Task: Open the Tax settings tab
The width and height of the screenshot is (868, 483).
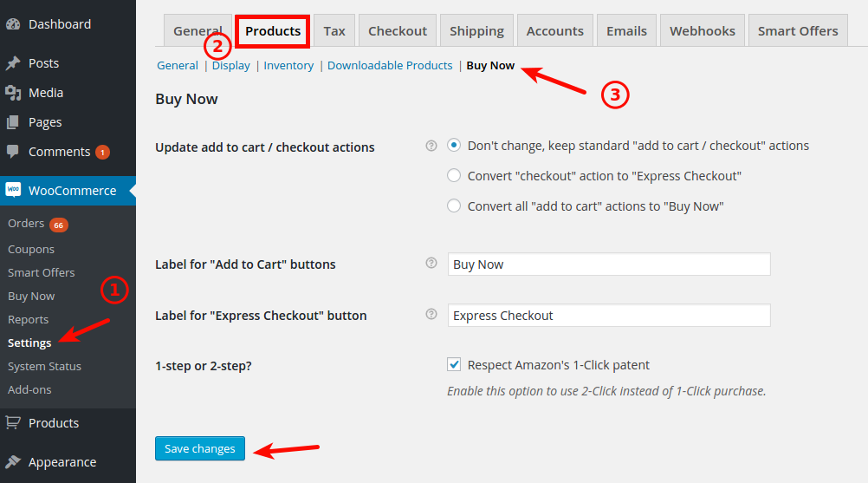Action: [334, 31]
